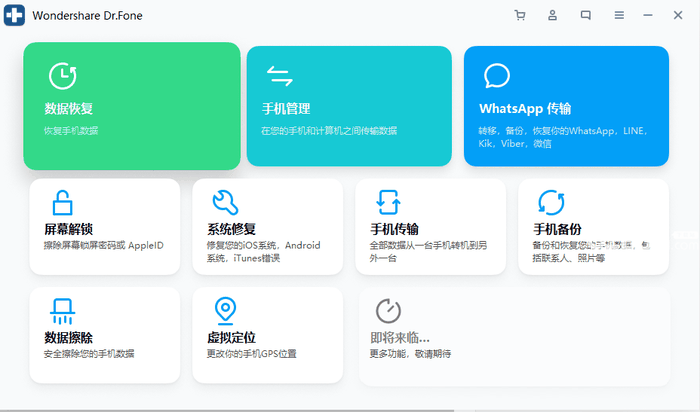
Task: Click the 更改你的手机GPS位置 description
Action: pos(251,354)
